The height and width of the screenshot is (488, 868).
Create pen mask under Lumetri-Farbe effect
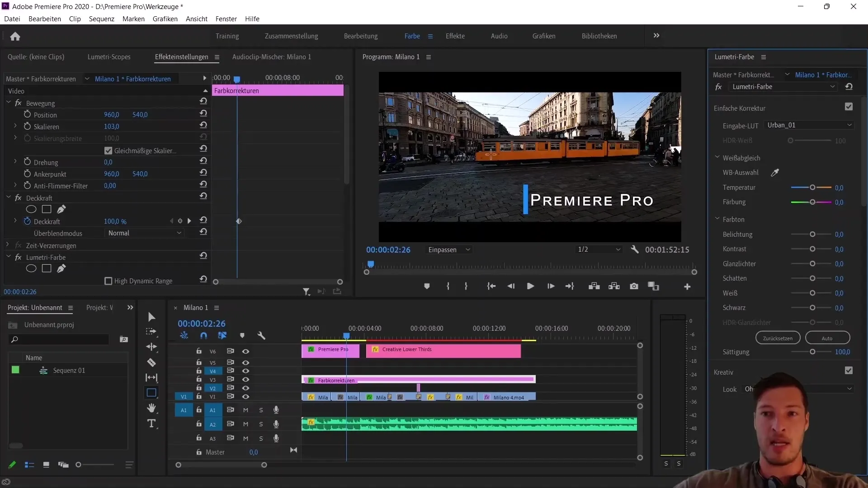[61, 268]
